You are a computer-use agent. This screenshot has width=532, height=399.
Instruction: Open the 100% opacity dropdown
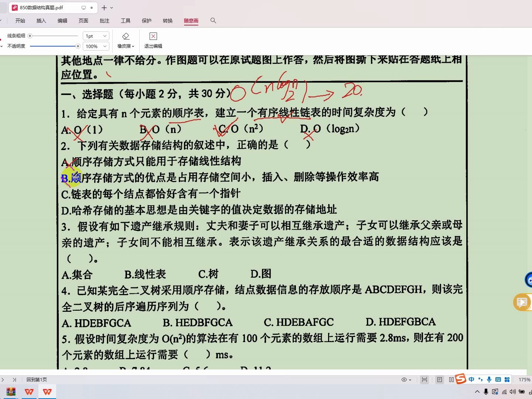(x=96, y=46)
